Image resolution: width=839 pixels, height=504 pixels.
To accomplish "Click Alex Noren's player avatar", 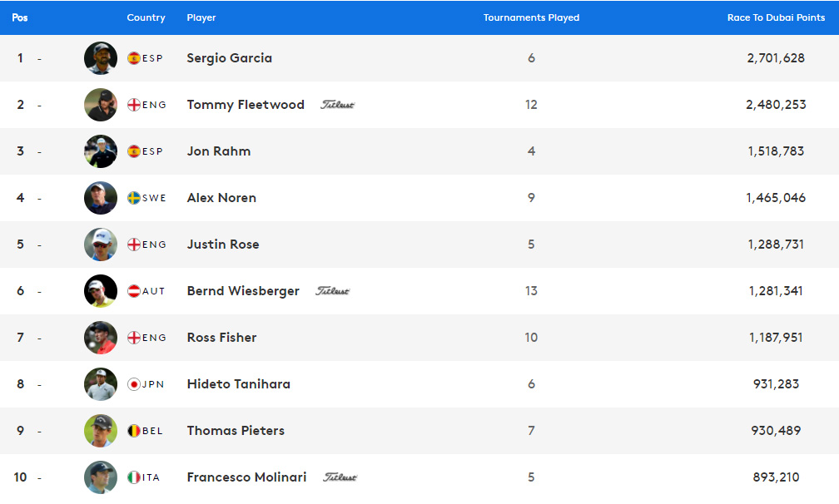I will point(101,198).
